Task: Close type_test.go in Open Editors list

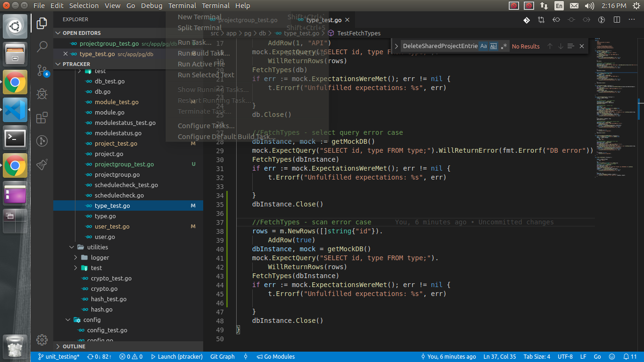Action: 66,54
